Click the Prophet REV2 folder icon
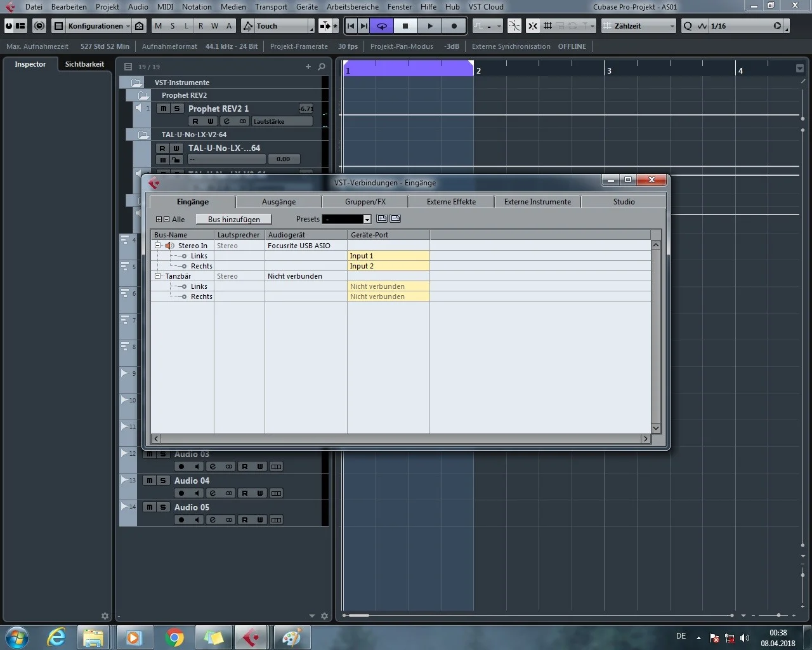 point(144,95)
